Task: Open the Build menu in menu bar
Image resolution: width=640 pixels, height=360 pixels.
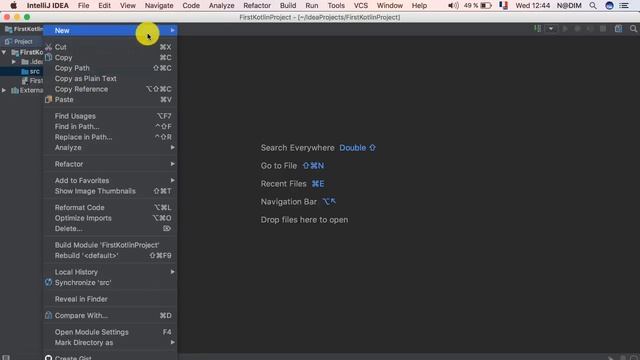Action: point(288,5)
